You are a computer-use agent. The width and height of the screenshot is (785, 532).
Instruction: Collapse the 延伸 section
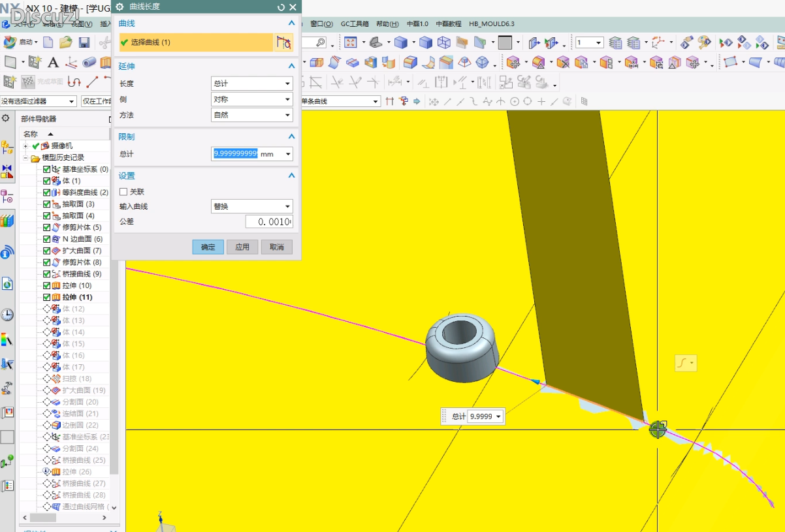[291, 66]
